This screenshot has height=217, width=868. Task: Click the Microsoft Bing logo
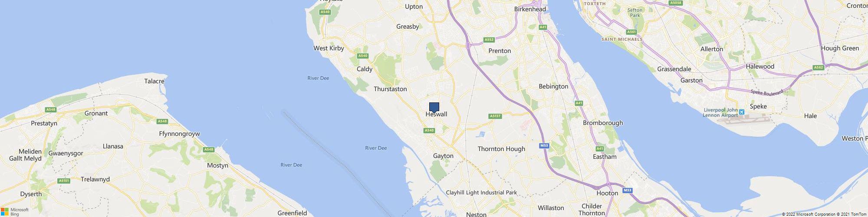coord(14,212)
